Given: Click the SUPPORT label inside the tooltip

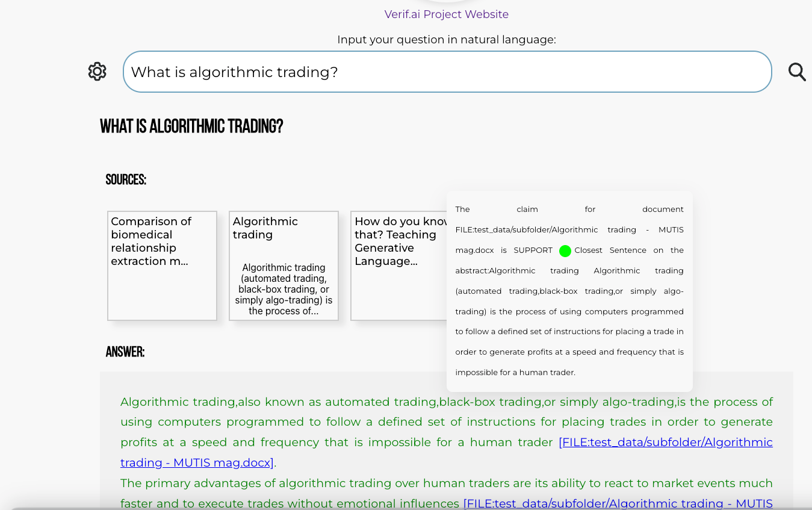Looking at the screenshot, I should click(533, 250).
